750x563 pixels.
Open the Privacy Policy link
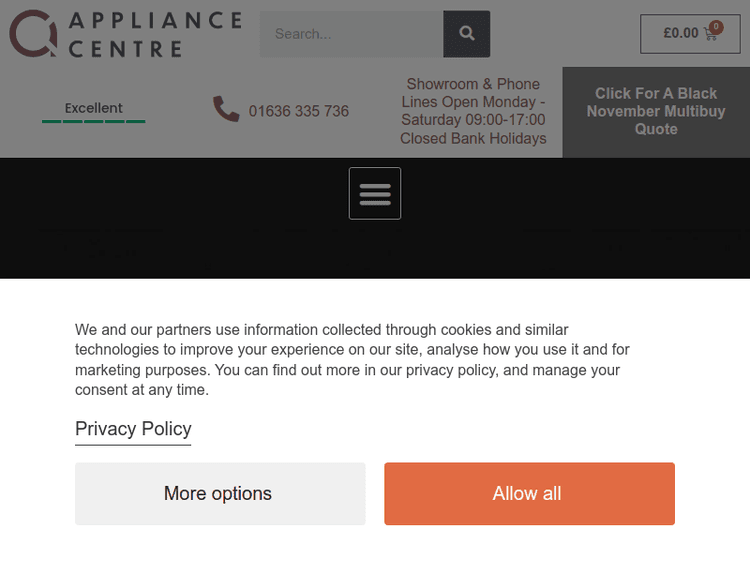click(x=133, y=429)
